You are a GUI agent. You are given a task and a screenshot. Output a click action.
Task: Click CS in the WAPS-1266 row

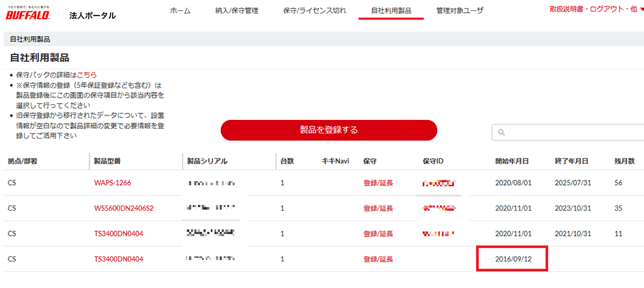tap(12, 183)
